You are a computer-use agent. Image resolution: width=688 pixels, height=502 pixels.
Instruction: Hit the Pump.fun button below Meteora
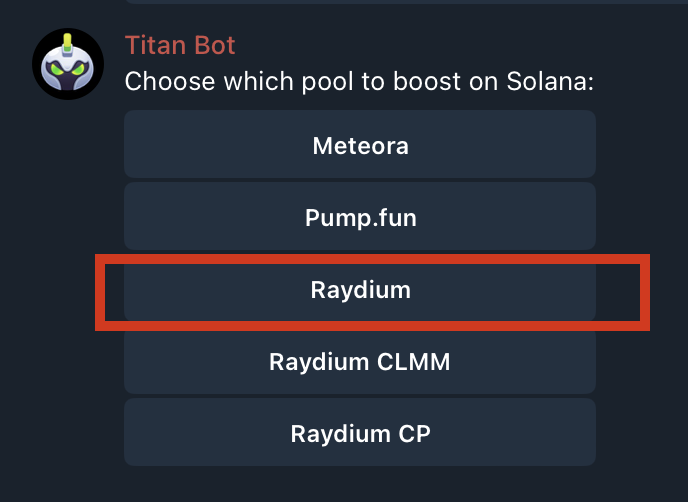[360, 216]
